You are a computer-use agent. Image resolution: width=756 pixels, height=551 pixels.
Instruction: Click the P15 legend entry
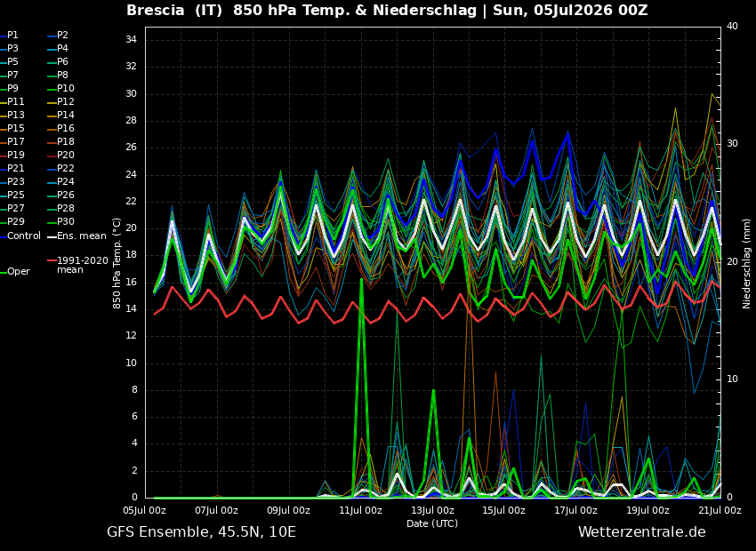pos(12,128)
